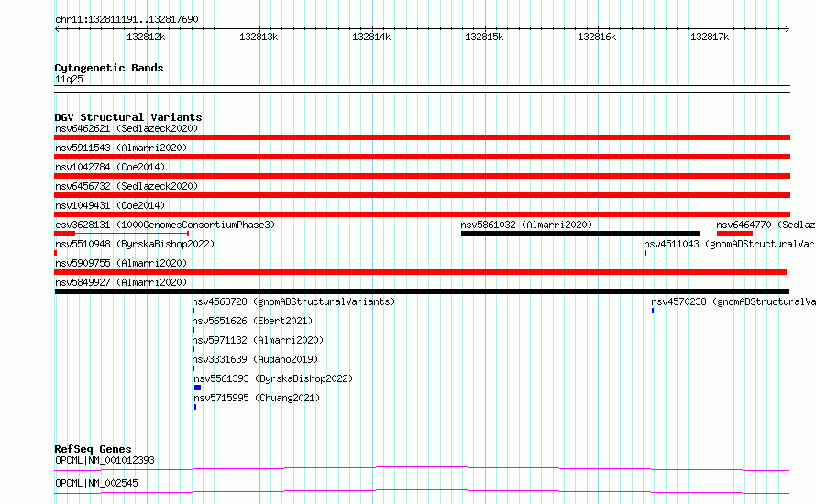Click the blue marker under nsv4570238
The width and height of the screenshot is (816, 504).
tap(653, 311)
